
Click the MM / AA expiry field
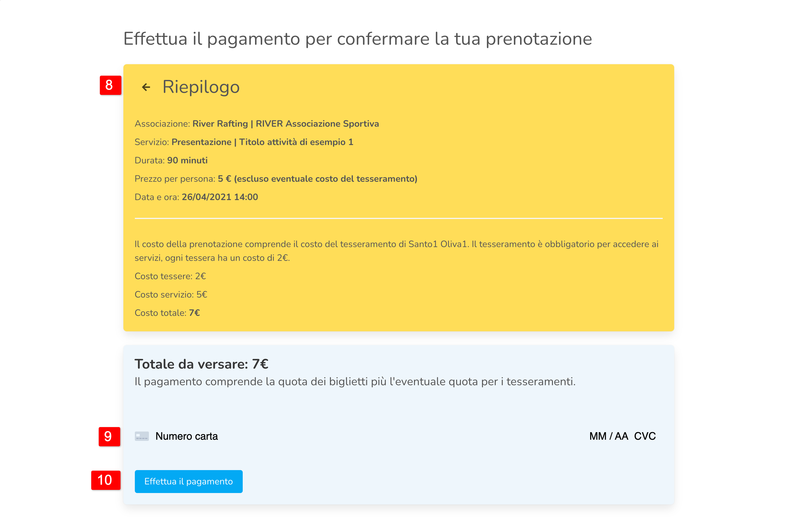pyautogui.click(x=608, y=436)
